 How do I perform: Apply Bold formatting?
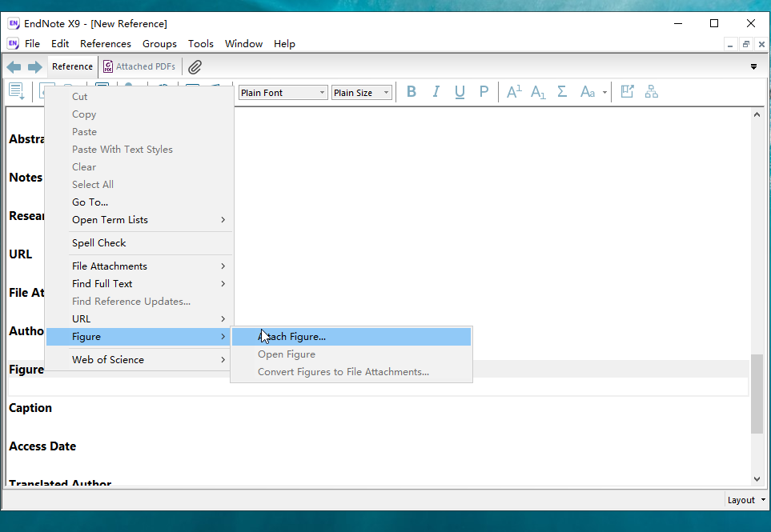coord(412,92)
